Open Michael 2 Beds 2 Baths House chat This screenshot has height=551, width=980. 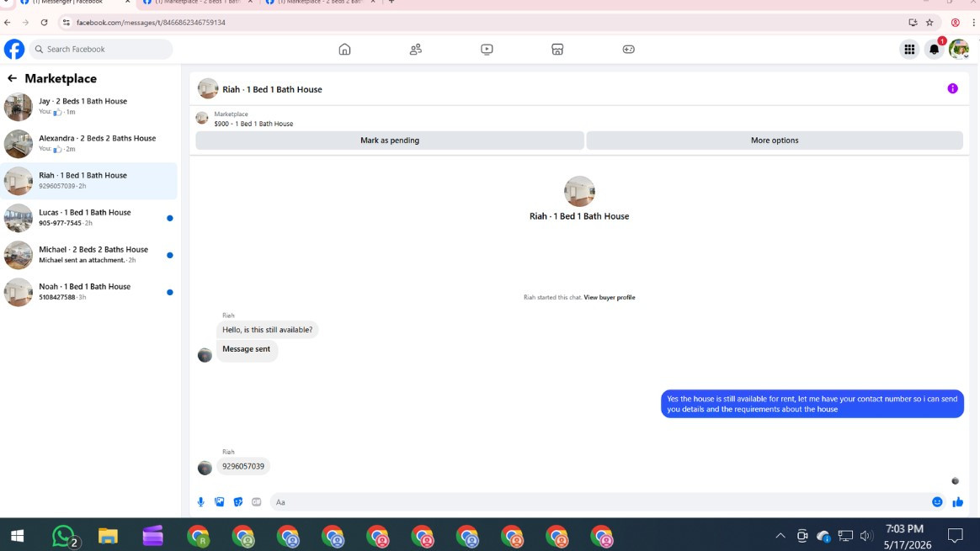pyautogui.click(x=89, y=255)
